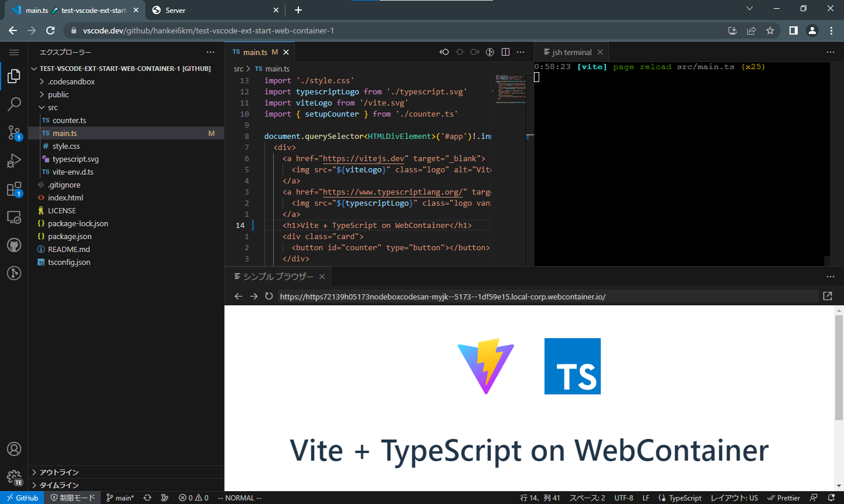Select the Split Editor icon
Viewport: 844px width, 504px height.
pyautogui.click(x=505, y=52)
